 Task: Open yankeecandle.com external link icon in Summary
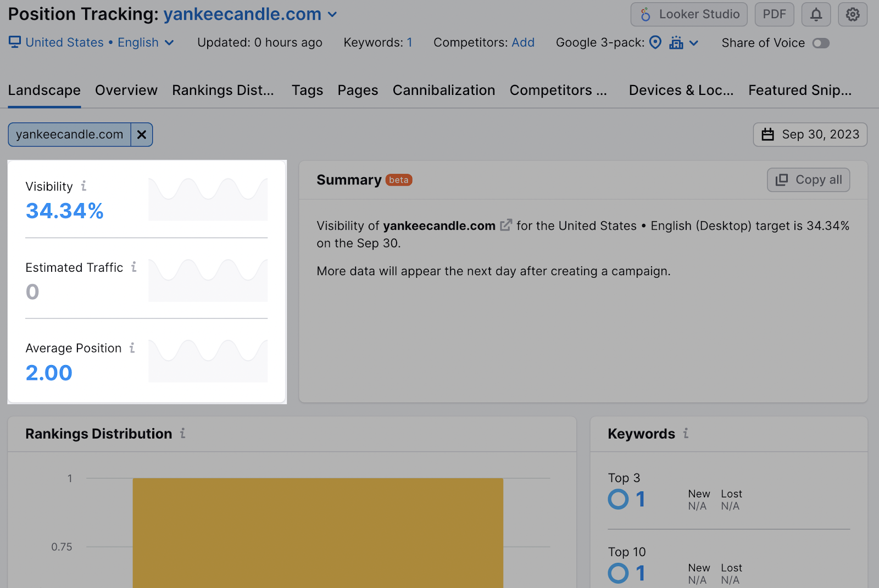coord(506,225)
